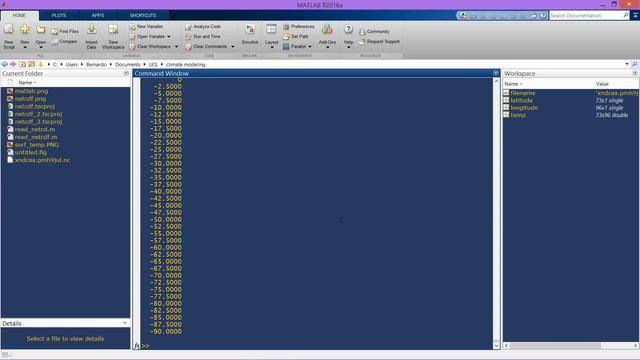Click Documents in the path breadcrumb
The width and height of the screenshot is (640, 360).
(128, 64)
